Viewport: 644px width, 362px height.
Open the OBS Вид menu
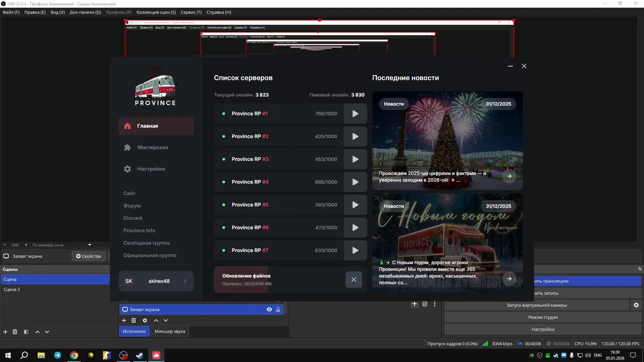coord(58,12)
